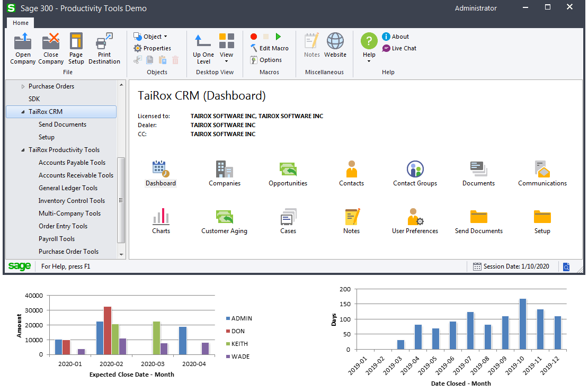Open the Help dropdown menu
Viewport: 588px width, 392px height.
pos(369,47)
